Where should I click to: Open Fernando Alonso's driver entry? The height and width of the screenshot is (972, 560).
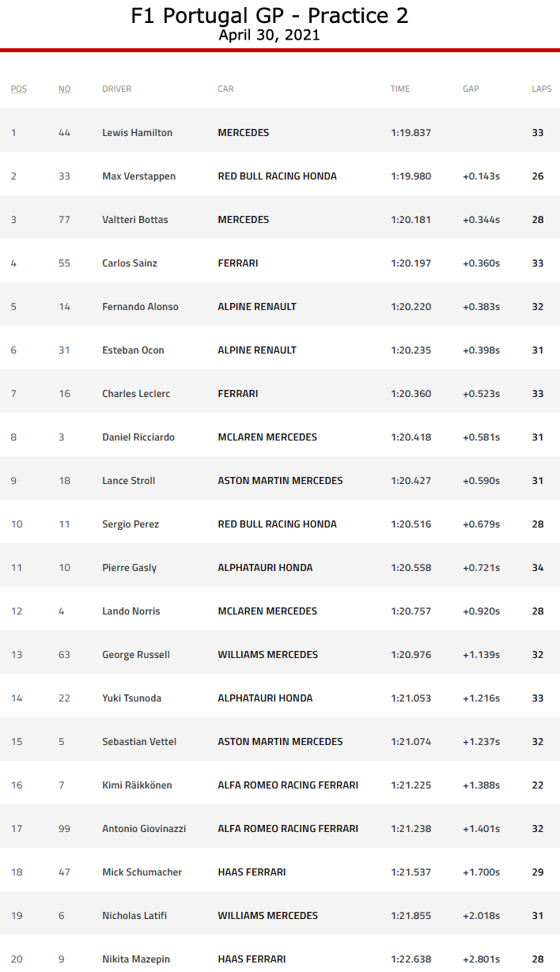pos(140,307)
